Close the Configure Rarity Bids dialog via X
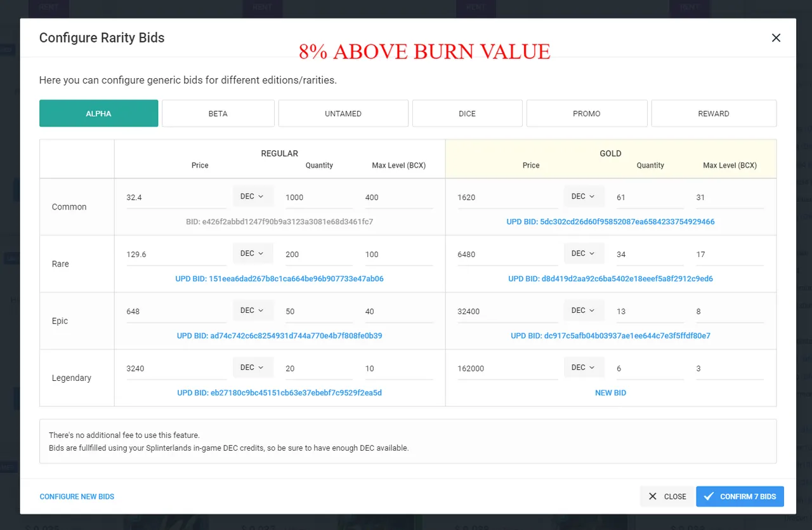 click(776, 37)
